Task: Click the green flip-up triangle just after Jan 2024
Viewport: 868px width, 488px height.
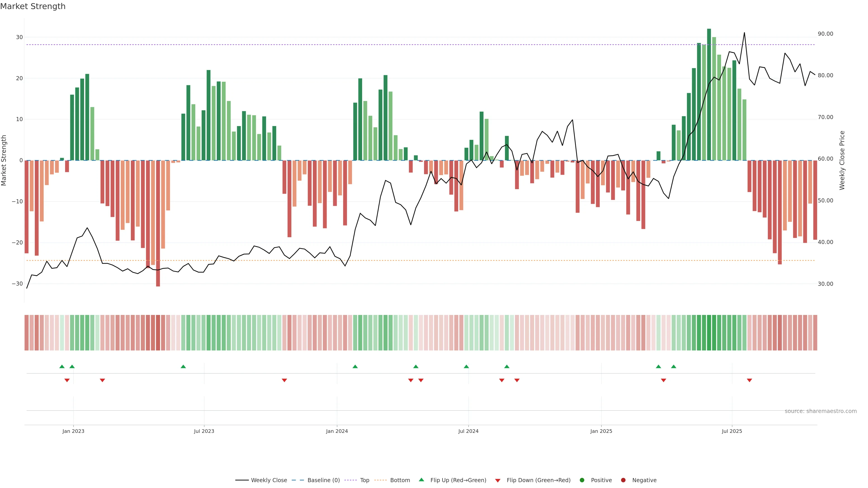Action: [355, 366]
